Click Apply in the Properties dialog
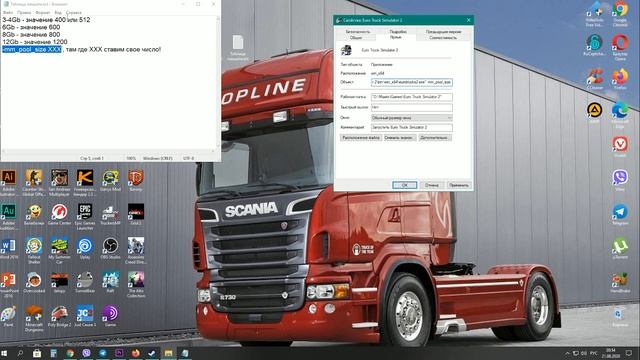Image resolution: width=640 pixels, height=360 pixels. (459, 185)
